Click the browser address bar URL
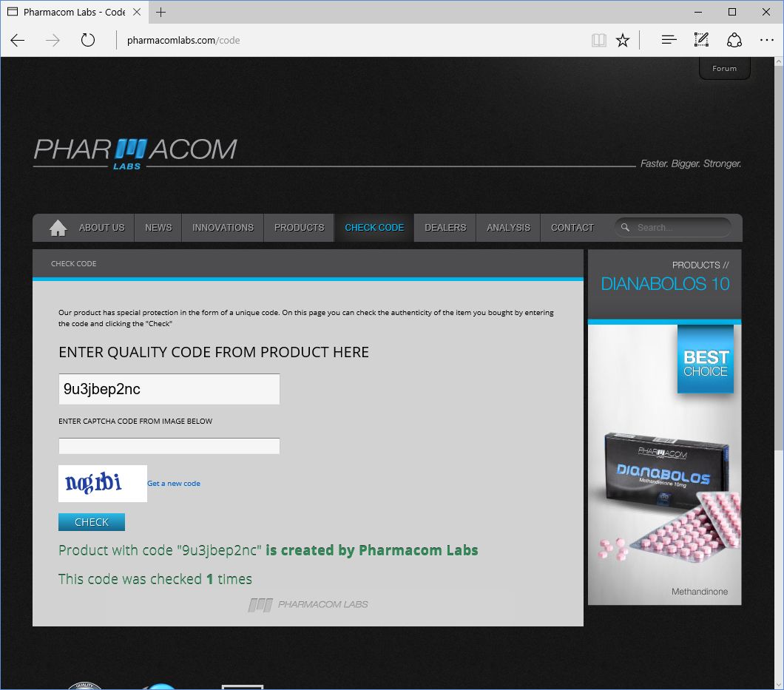 (183, 41)
